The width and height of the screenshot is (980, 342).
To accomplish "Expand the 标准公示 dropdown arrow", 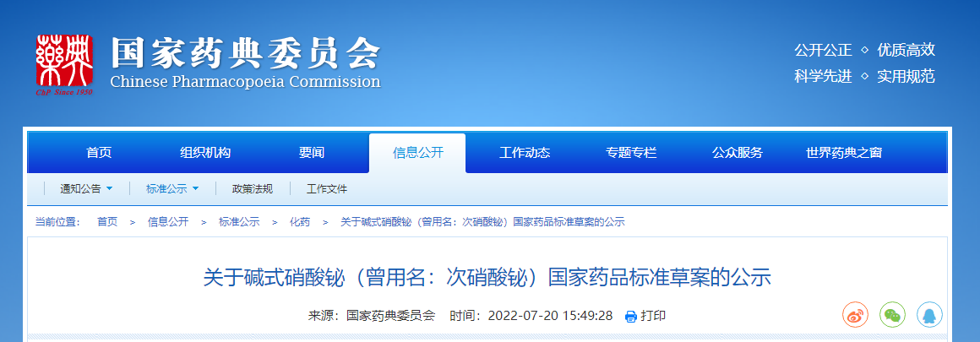I will pyautogui.click(x=195, y=189).
